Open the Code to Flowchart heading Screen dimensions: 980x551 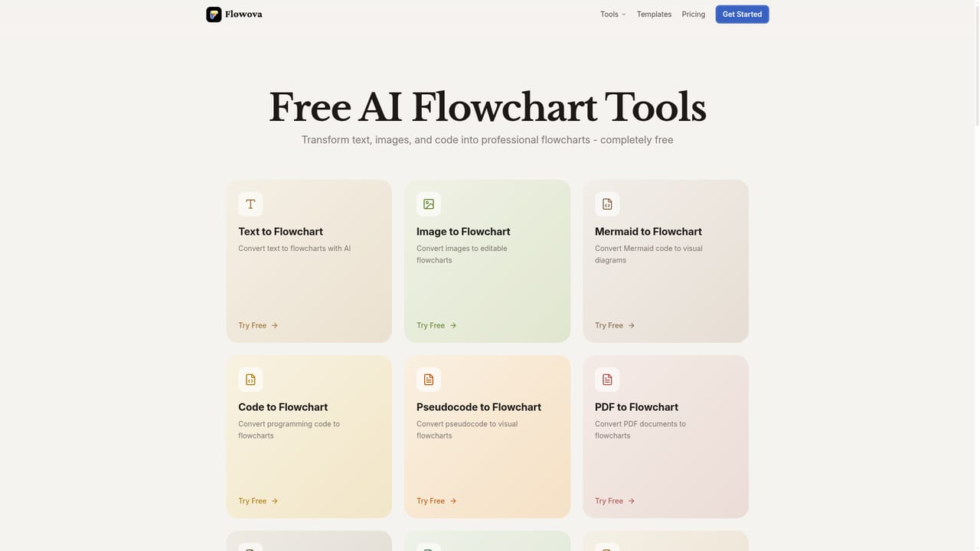(x=283, y=407)
